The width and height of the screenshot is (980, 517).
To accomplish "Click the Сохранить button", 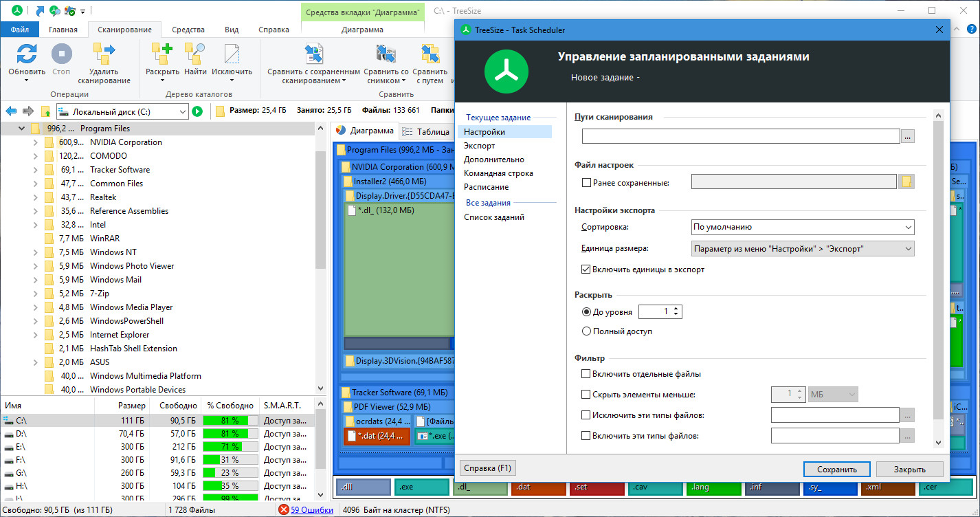I will pyautogui.click(x=836, y=470).
